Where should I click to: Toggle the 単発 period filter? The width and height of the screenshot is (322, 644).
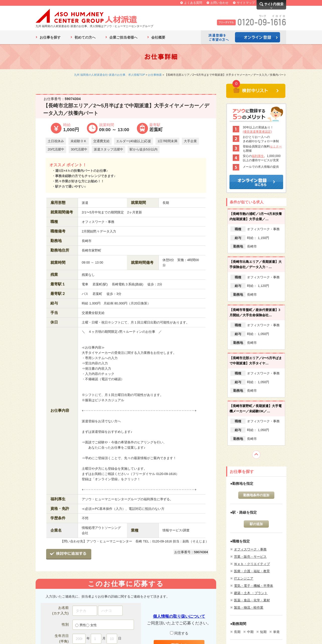(x=275, y=632)
